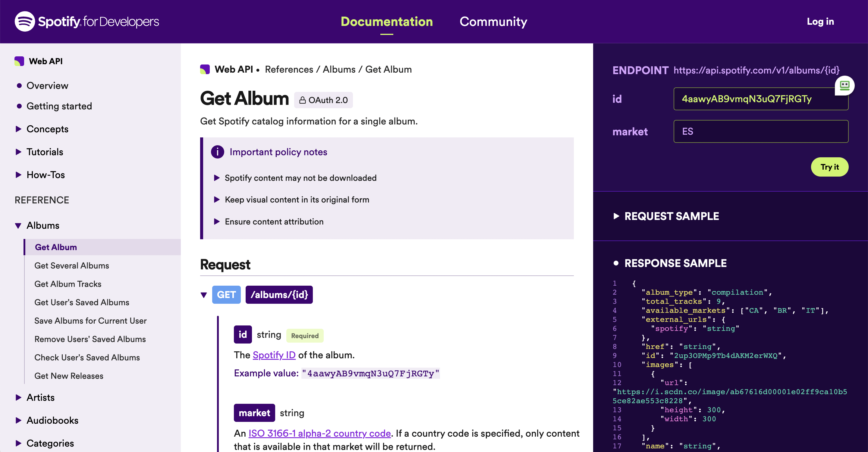Click the endpoint URL text
The image size is (868, 452).
tap(756, 71)
